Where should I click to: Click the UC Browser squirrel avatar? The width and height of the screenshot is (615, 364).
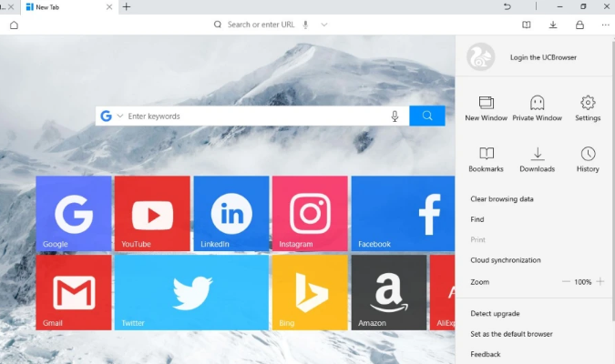pos(481,57)
